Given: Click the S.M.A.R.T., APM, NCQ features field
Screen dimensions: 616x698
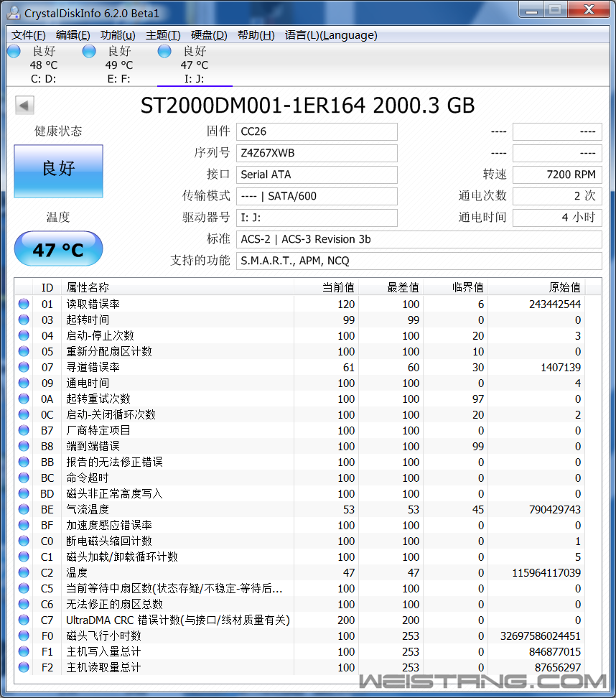Looking at the screenshot, I should click(x=419, y=261).
